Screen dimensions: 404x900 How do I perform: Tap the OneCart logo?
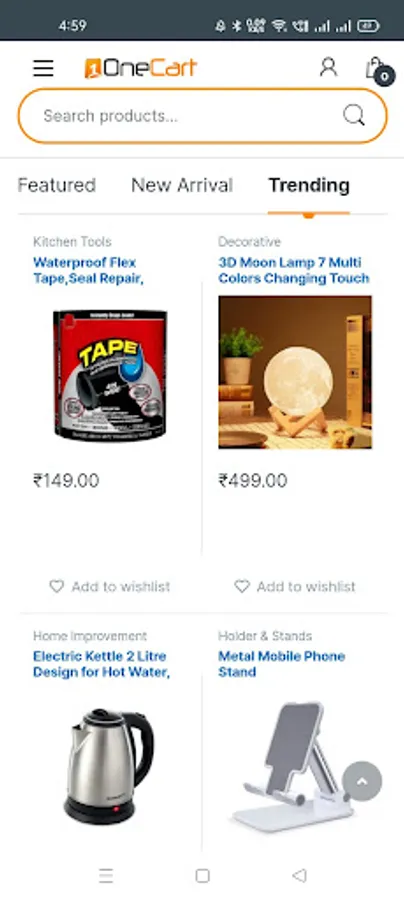(x=141, y=68)
